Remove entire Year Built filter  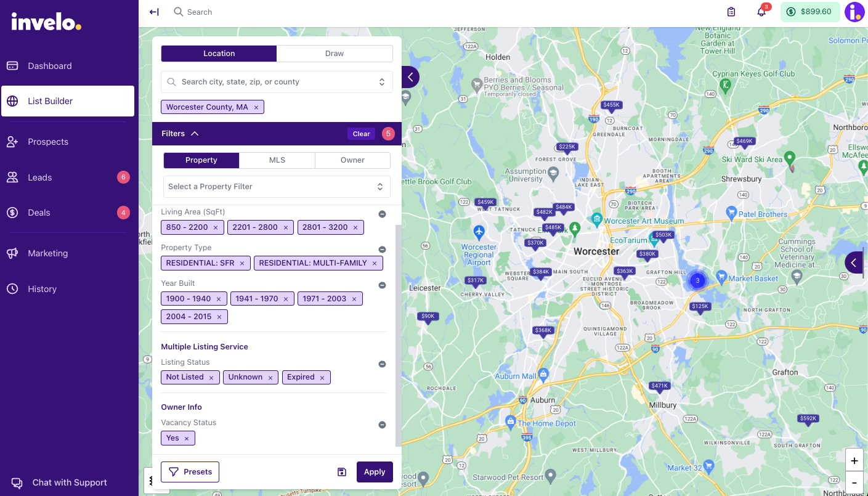coord(382,285)
